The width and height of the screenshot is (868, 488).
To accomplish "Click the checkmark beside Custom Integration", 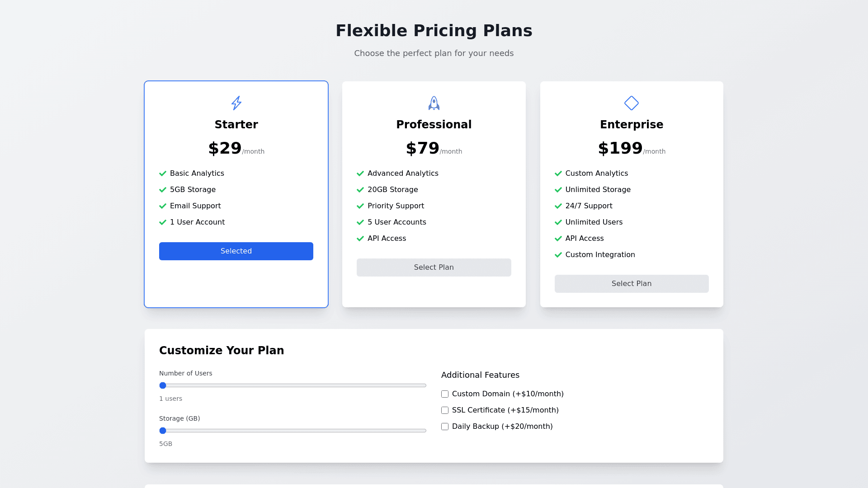I will [558, 255].
